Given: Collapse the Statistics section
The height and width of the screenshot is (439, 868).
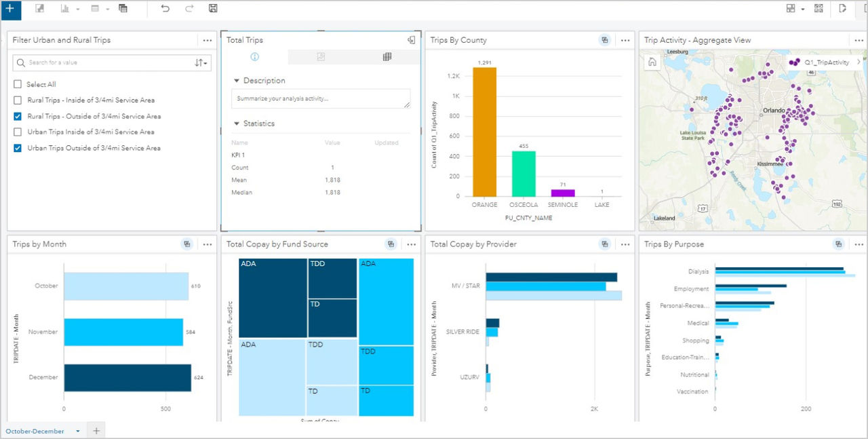Looking at the screenshot, I should click(237, 124).
